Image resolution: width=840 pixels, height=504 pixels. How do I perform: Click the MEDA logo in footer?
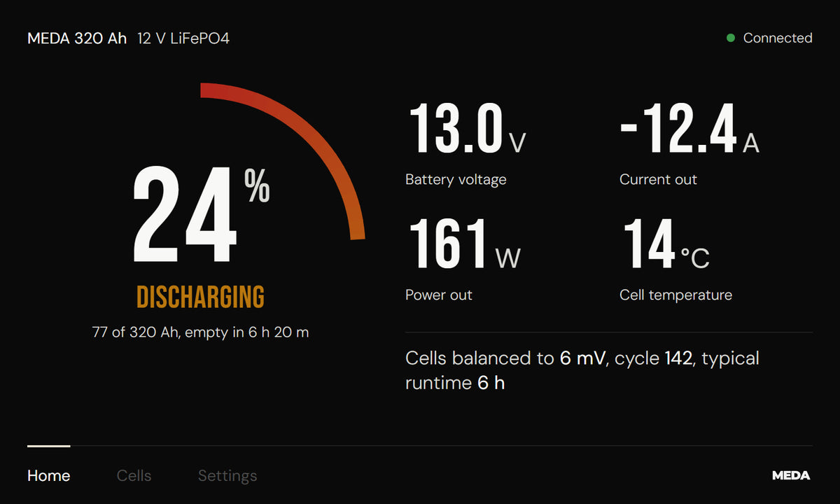[x=791, y=475]
